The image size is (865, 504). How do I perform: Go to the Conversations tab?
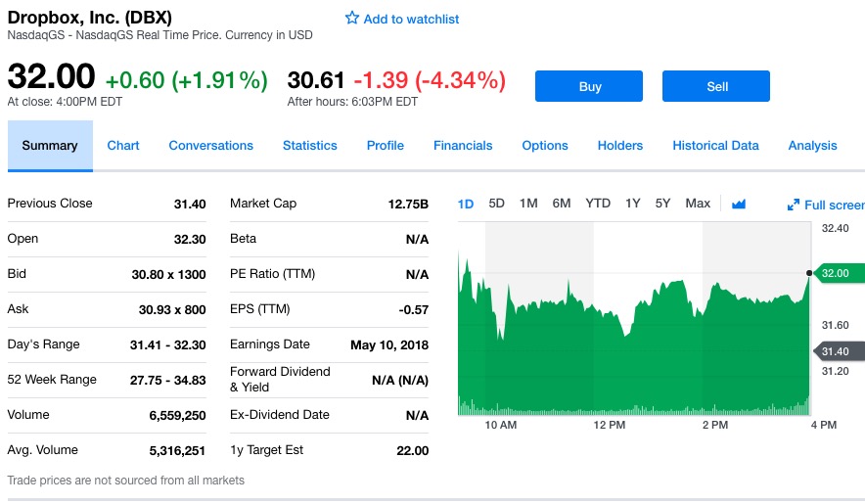click(210, 146)
